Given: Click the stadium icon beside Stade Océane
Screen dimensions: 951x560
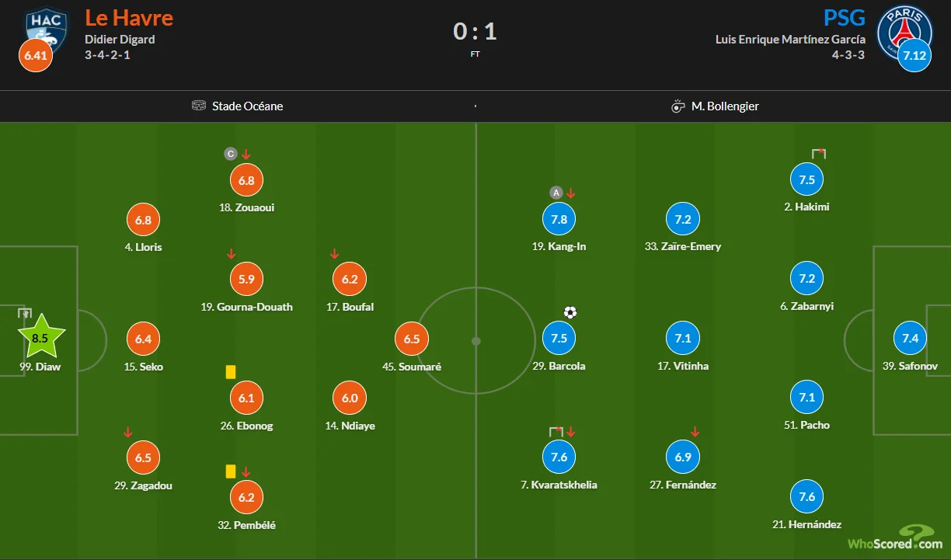Looking at the screenshot, I should pyautogui.click(x=199, y=106).
